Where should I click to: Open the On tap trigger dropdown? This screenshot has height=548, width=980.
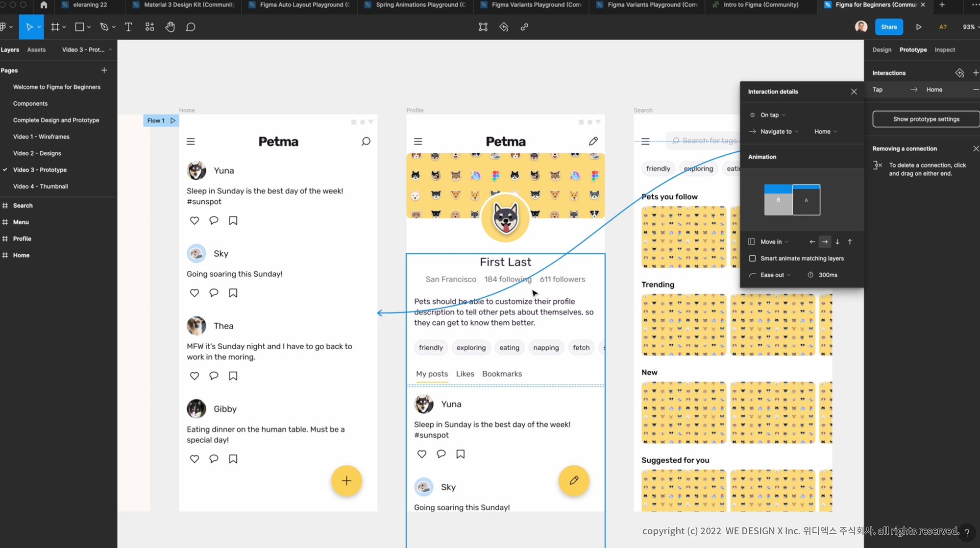tap(772, 115)
